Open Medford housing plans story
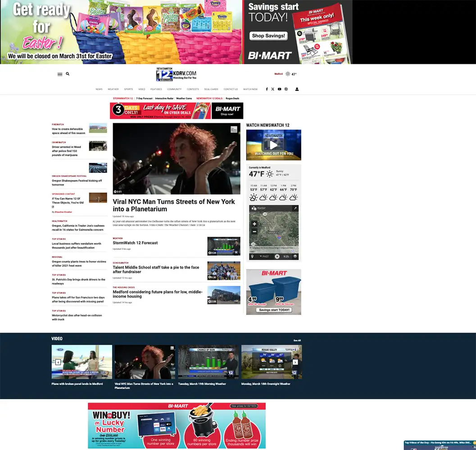 point(158,294)
